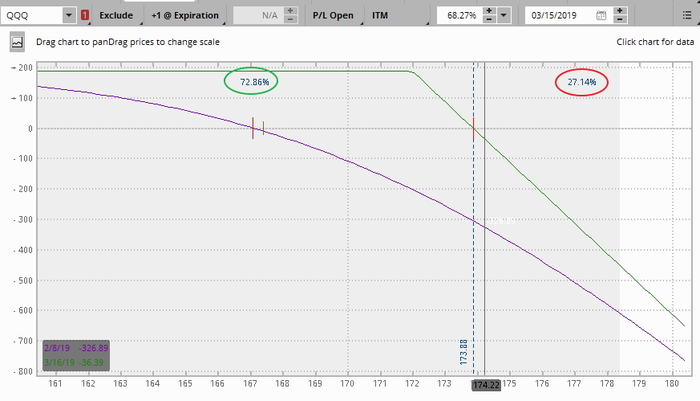Decrease the N/A step value
This screenshot has height=401, width=700.
click(x=290, y=19)
